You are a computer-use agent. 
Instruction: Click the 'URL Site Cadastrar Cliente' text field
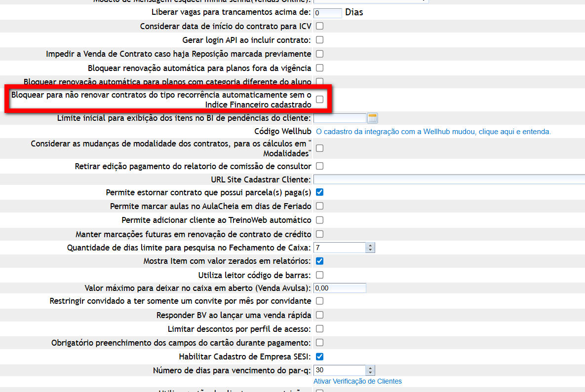pos(449,179)
